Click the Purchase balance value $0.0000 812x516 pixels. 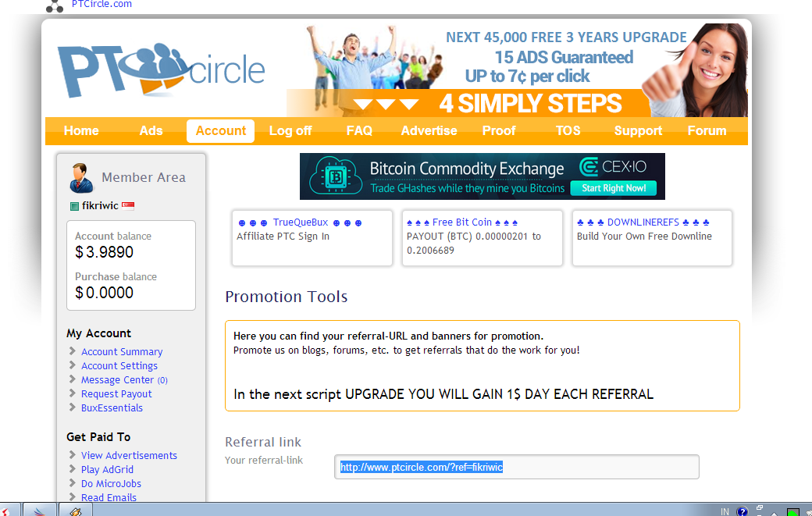tap(104, 293)
